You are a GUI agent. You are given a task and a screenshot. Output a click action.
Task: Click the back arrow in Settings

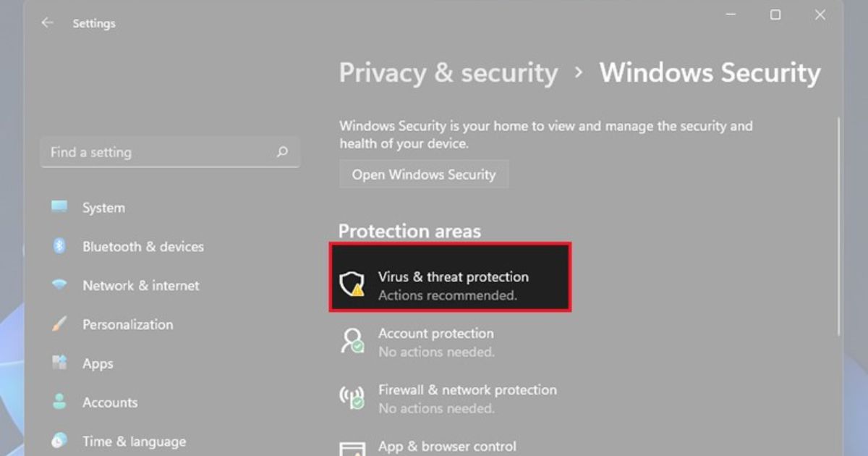click(x=47, y=22)
